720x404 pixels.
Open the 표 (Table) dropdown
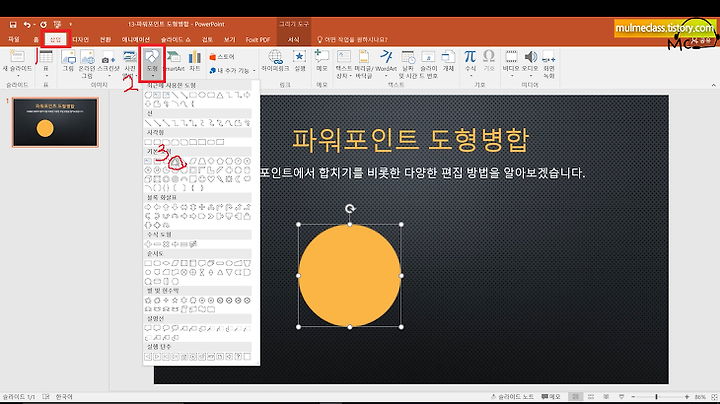click(x=45, y=63)
